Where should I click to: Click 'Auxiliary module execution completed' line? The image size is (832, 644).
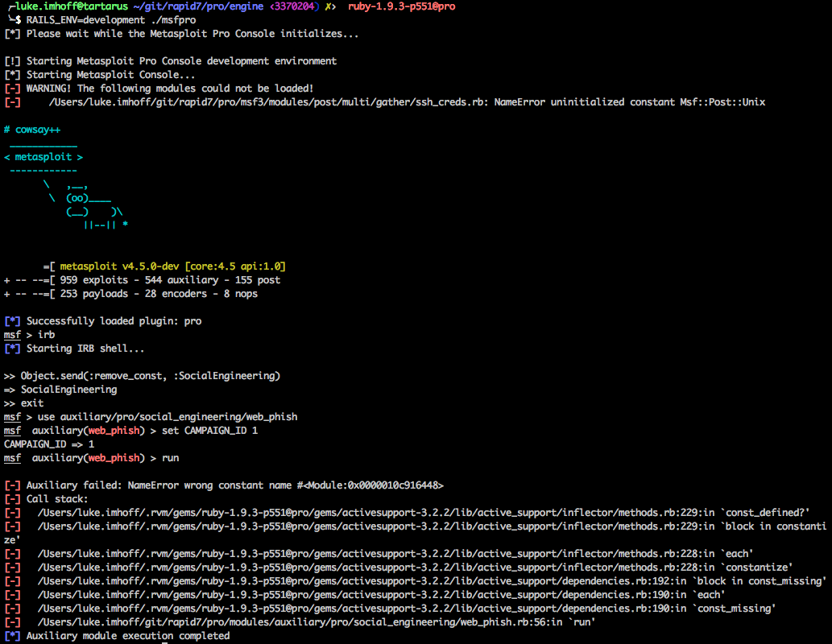[117, 636]
